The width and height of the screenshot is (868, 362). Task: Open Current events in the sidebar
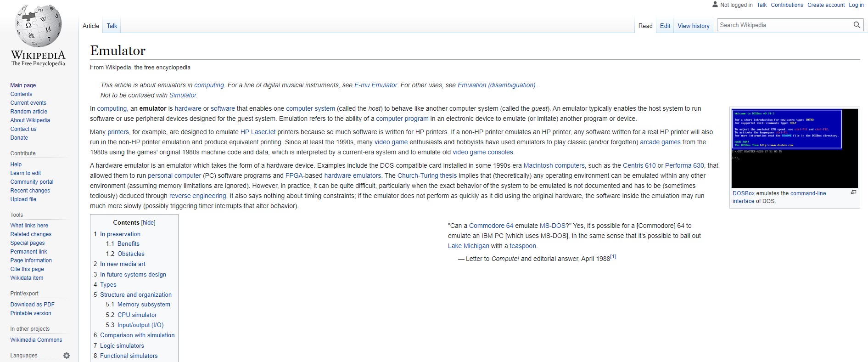[28, 103]
